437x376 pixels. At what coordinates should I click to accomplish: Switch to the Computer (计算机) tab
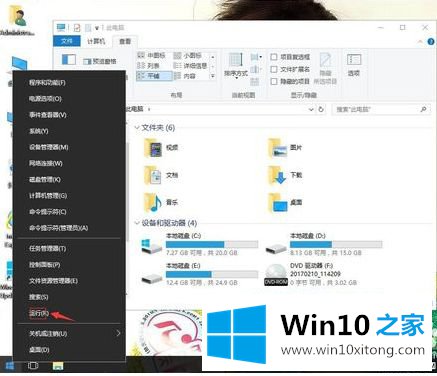96,41
